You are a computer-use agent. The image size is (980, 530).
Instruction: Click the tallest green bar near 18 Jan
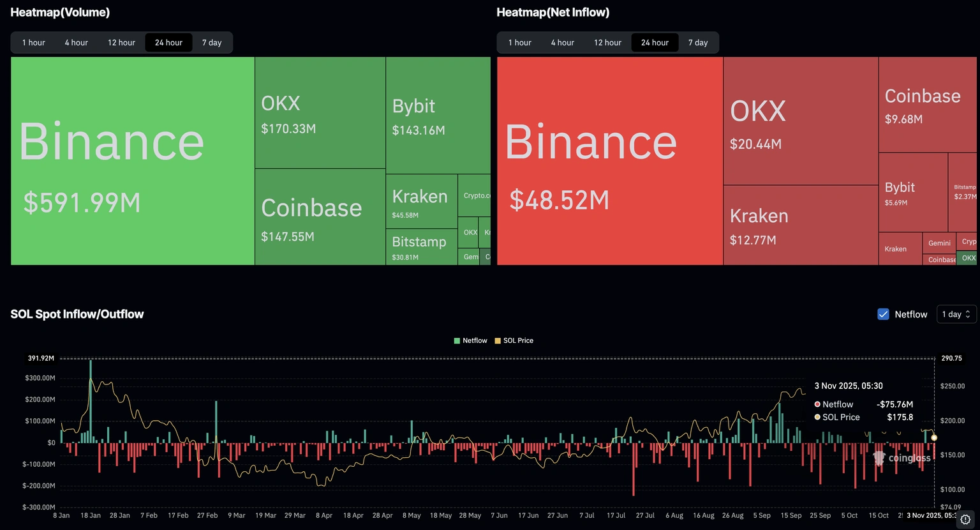pos(91,396)
